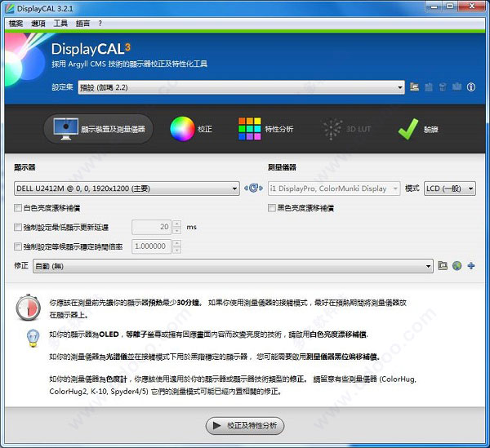Decrease the 20 ms delay spinner
Screen dimensions: 490x448
(x=177, y=231)
